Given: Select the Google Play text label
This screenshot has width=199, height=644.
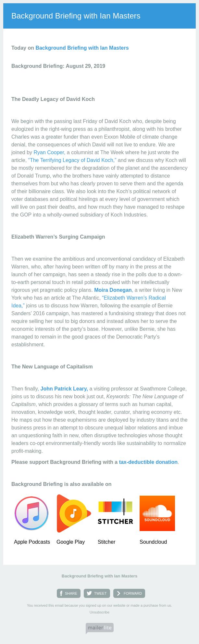Looking at the screenshot, I should click(70, 542).
